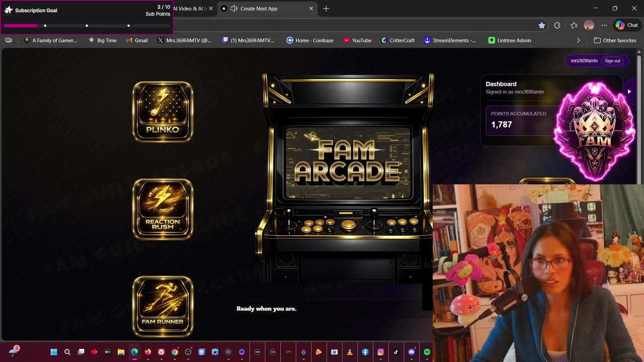644x362 pixels.
Task: Open TikTok from the taskbar
Action: (x=396, y=352)
